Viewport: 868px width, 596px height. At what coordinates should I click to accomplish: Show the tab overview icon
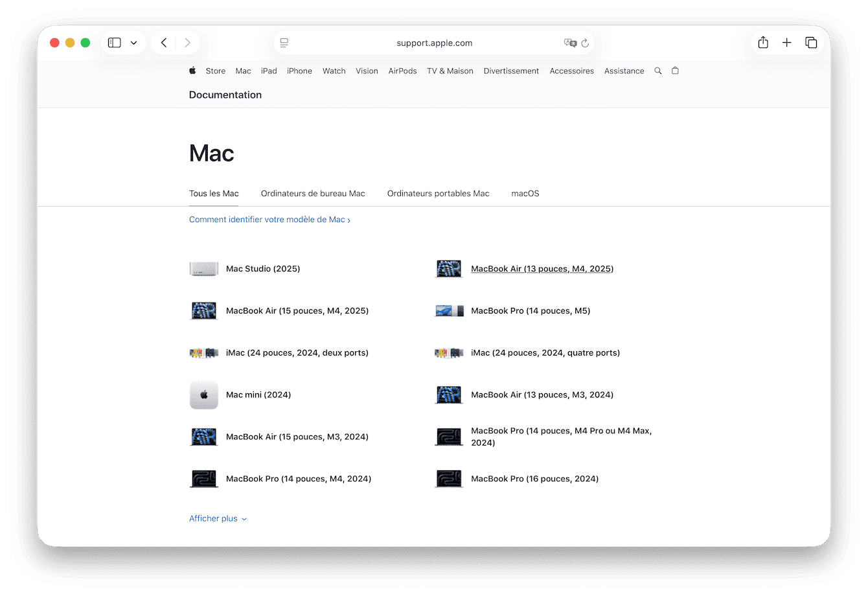[x=811, y=43]
